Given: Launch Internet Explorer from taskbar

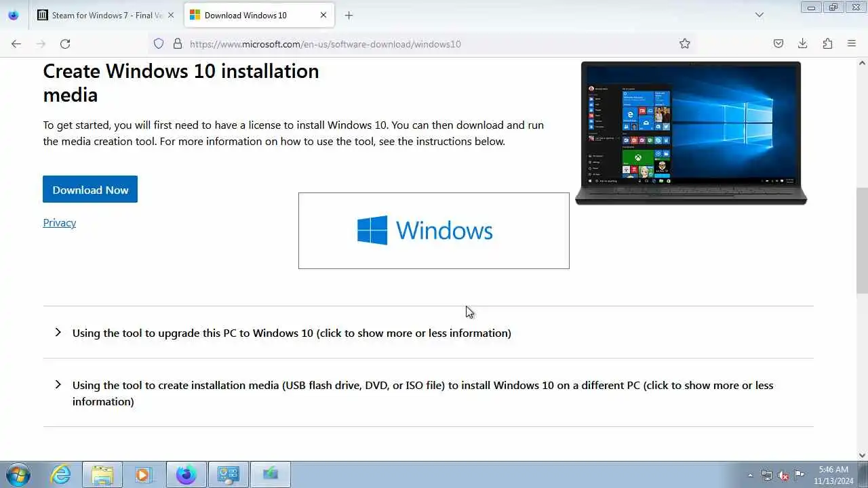Looking at the screenshot, I should 61,474.
